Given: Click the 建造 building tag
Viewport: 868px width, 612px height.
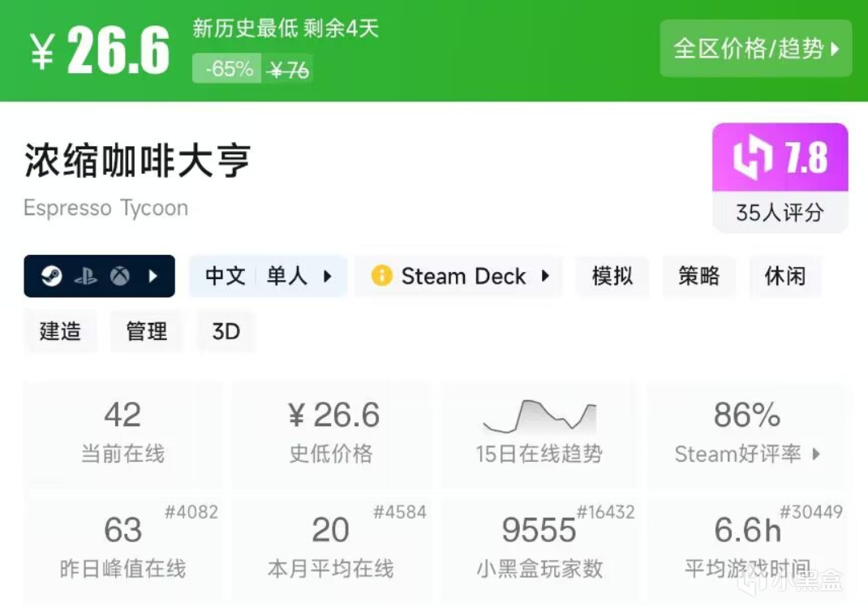Looking at the screenshot, I should (58, 331).
